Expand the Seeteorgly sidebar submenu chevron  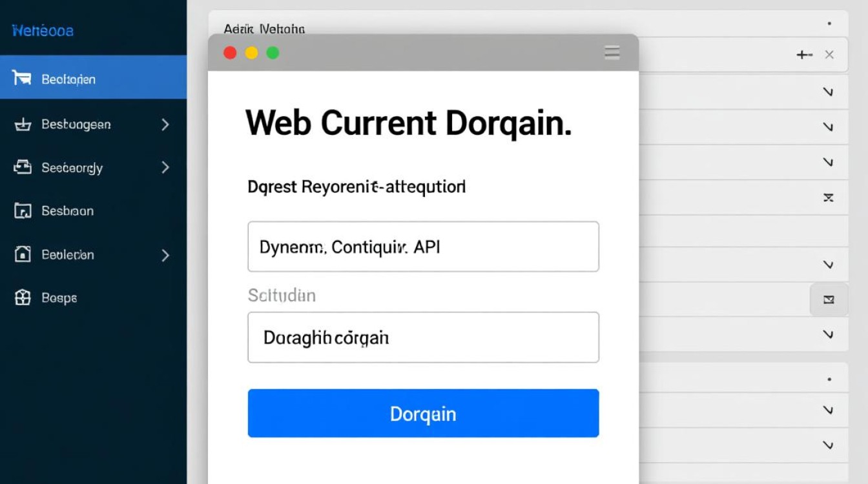tap(165, 168)
